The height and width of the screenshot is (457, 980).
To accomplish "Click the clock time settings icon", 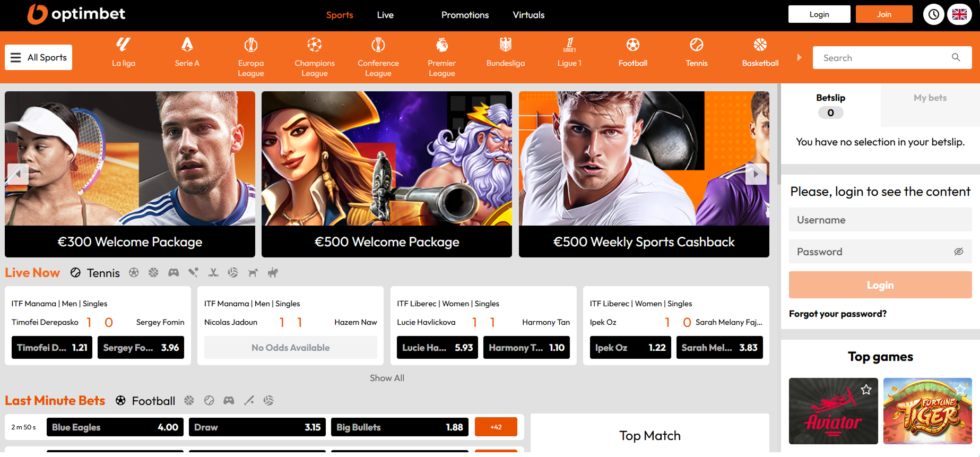I will pyautogui.click(x=933, y=14).
